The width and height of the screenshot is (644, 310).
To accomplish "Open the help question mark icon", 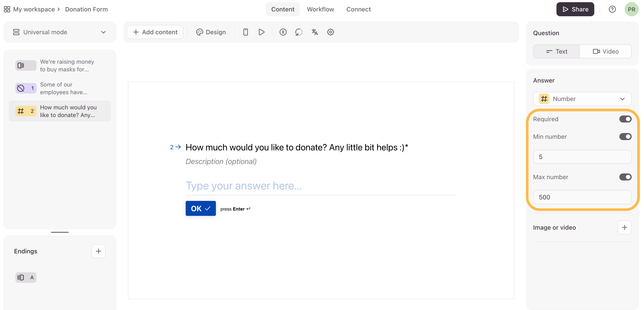I will click(x=612, y=9).
